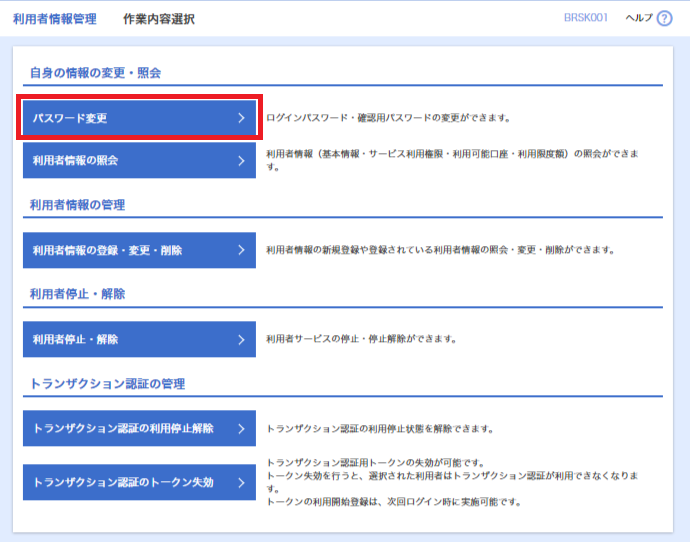
Task: Click the 作業内容選択 heading
Action: (159, 19)
